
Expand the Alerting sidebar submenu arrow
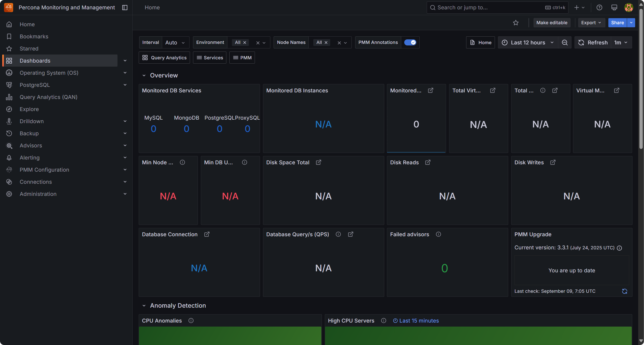click(125, 157)
